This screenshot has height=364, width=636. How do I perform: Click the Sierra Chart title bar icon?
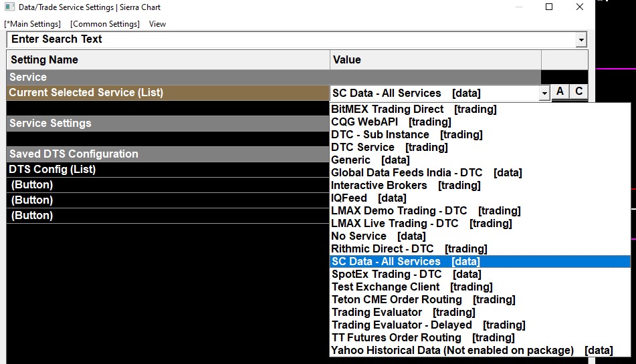[x=10, y=7]
